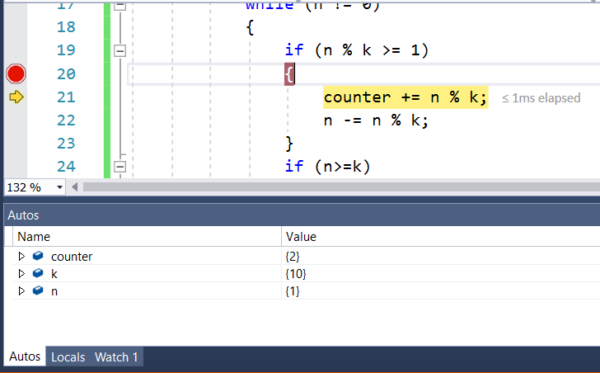Click the n variable cube icon

pos(38,291)
